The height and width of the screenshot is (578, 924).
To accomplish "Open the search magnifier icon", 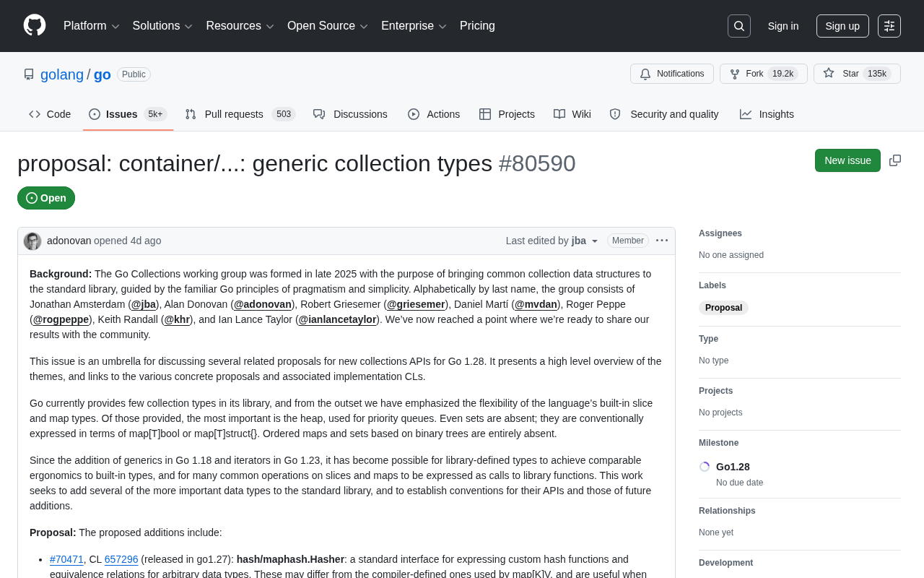I will point(738,26).
